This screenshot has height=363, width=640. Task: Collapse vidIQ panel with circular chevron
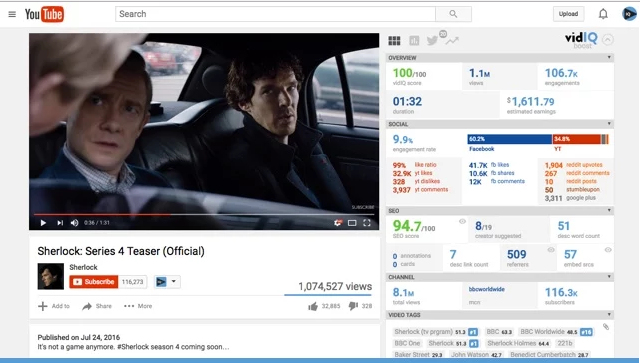[608, 40]
